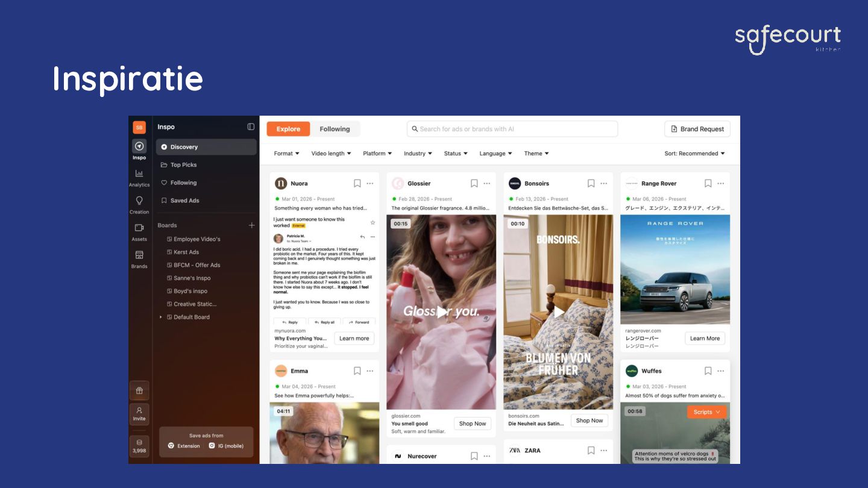Viewport: 868px width, 488px height.
Task: Bookmark the Nurecover ad
Action: [474, 456]
